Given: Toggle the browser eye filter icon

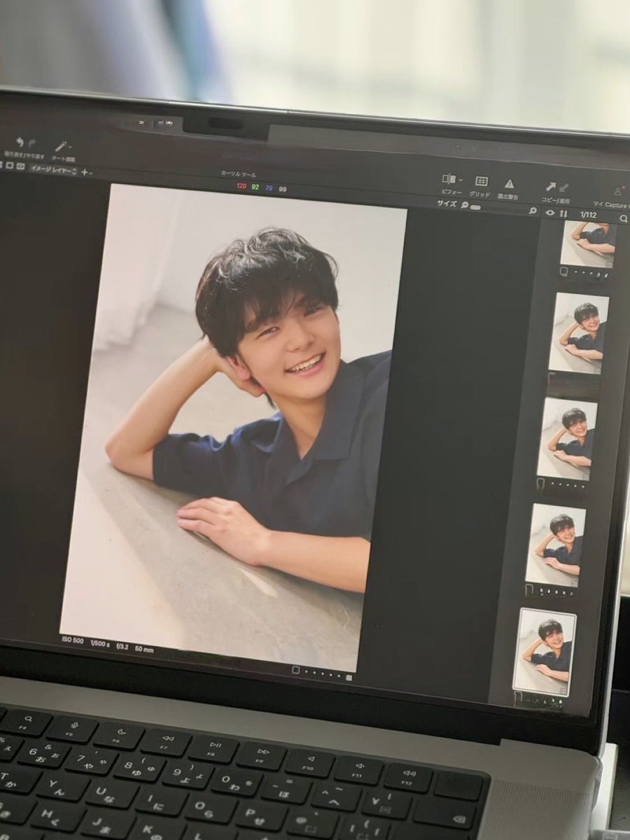Looking at the screenshot, I should click(549, 212).
